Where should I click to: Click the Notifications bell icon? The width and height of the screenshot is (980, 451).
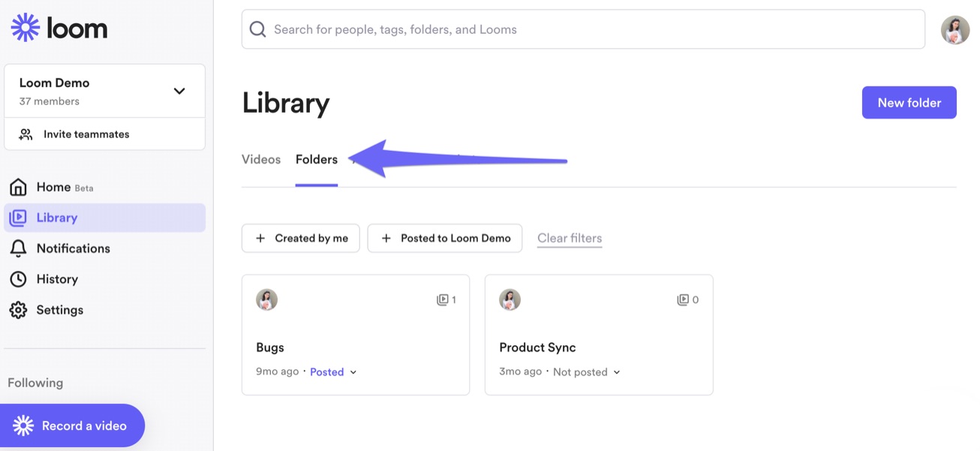click(18, 248)
